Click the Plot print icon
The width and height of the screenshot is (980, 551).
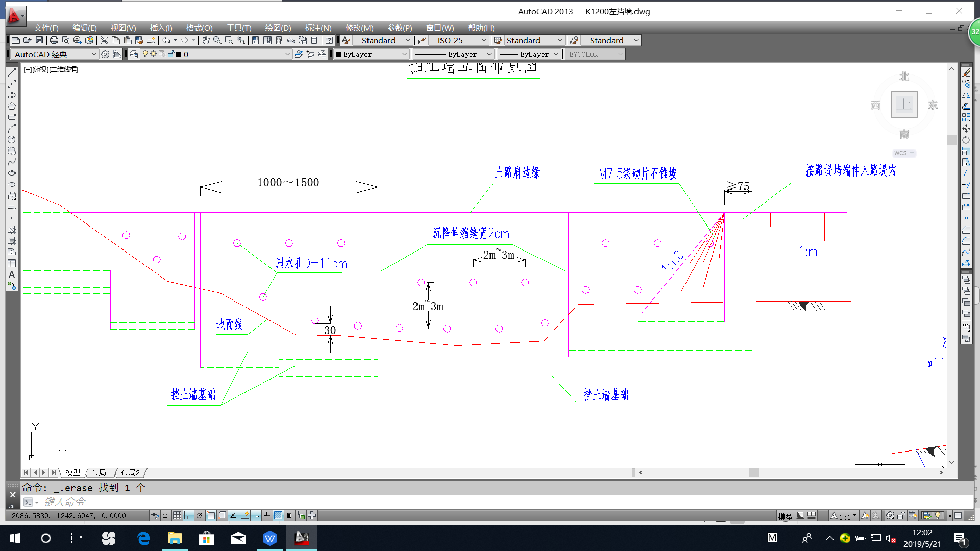54,40
